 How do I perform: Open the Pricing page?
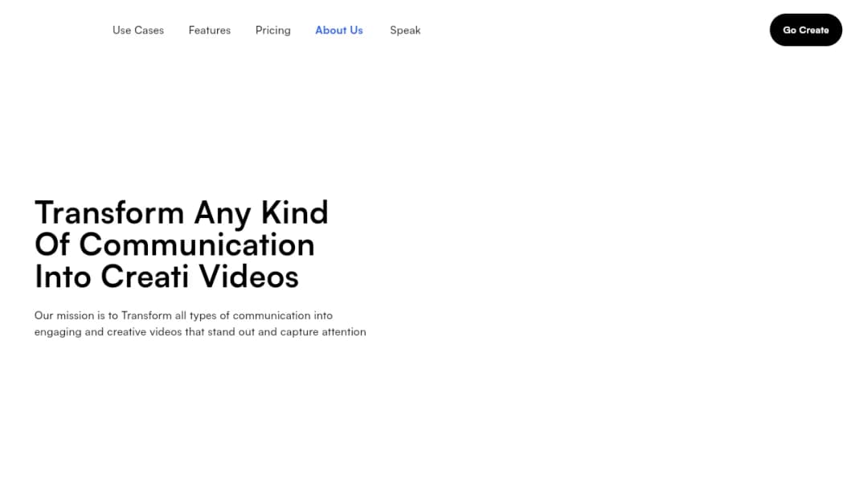click(273, 31)
